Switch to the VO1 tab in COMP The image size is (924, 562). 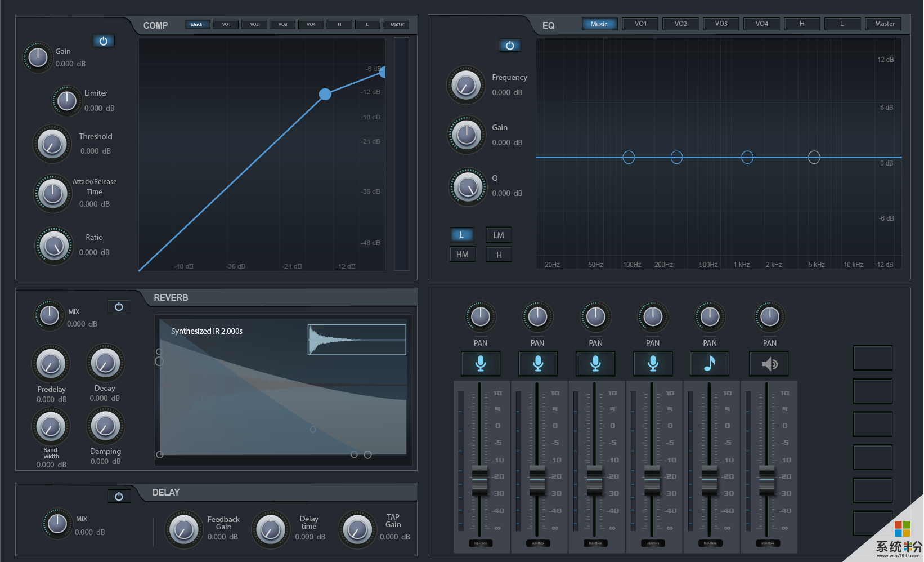click(226, 24)
